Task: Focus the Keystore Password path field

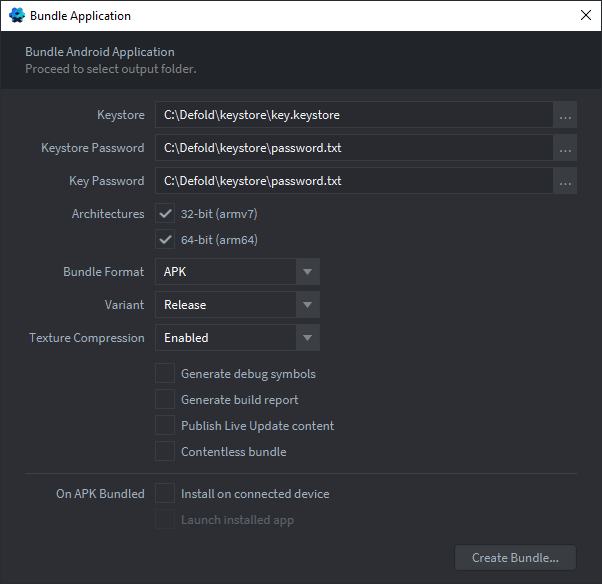Action: [354, 148]
